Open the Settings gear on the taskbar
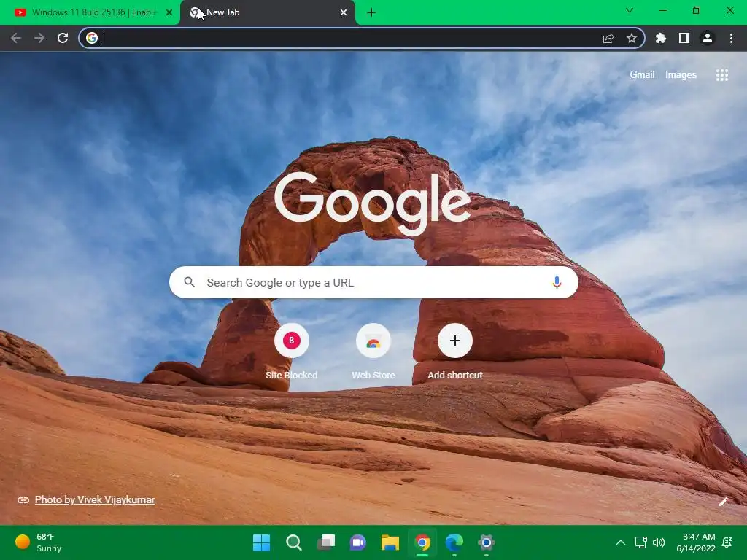747x560 pixels. click(x=487, y=542)
